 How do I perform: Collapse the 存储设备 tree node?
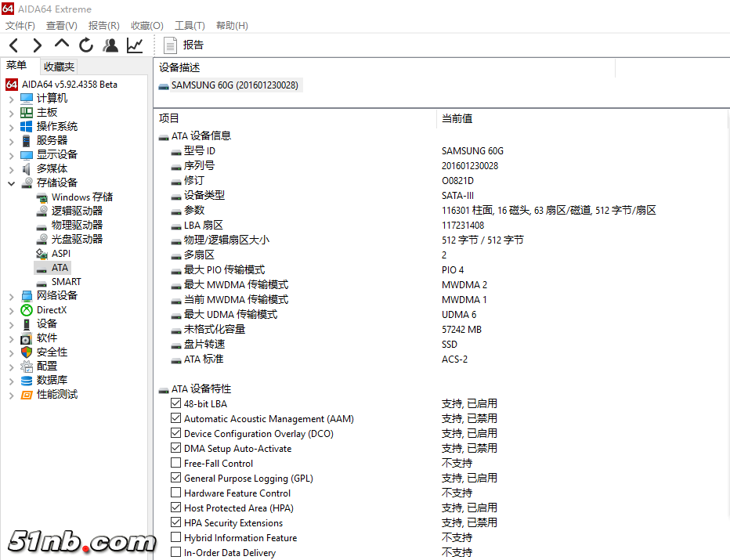click(11, 183)
